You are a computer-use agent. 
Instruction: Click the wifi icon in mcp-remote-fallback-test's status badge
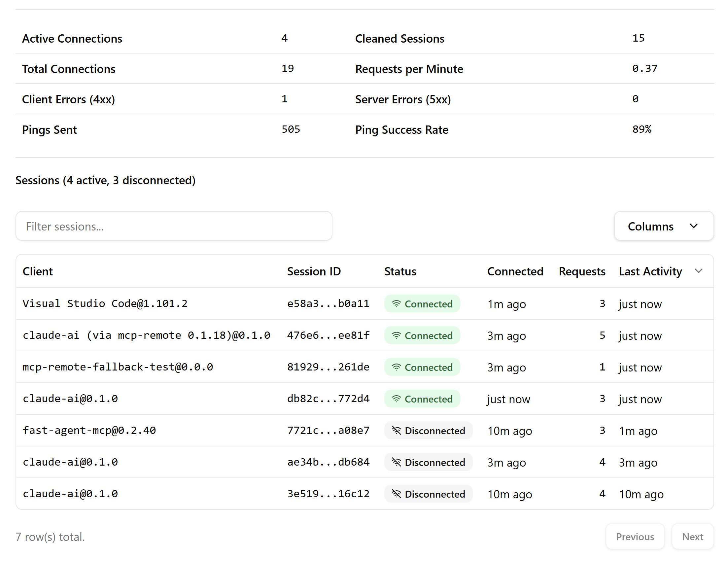pyautogui.click(x=396, y=367)
